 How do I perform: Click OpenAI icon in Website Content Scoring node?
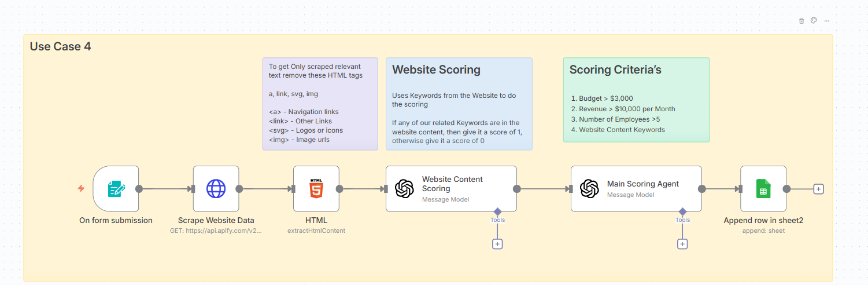(404, 188)
